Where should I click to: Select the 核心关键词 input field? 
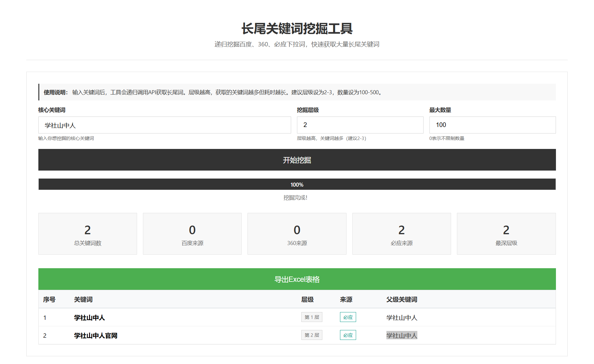pyautogui.click(x=164, y=125)
